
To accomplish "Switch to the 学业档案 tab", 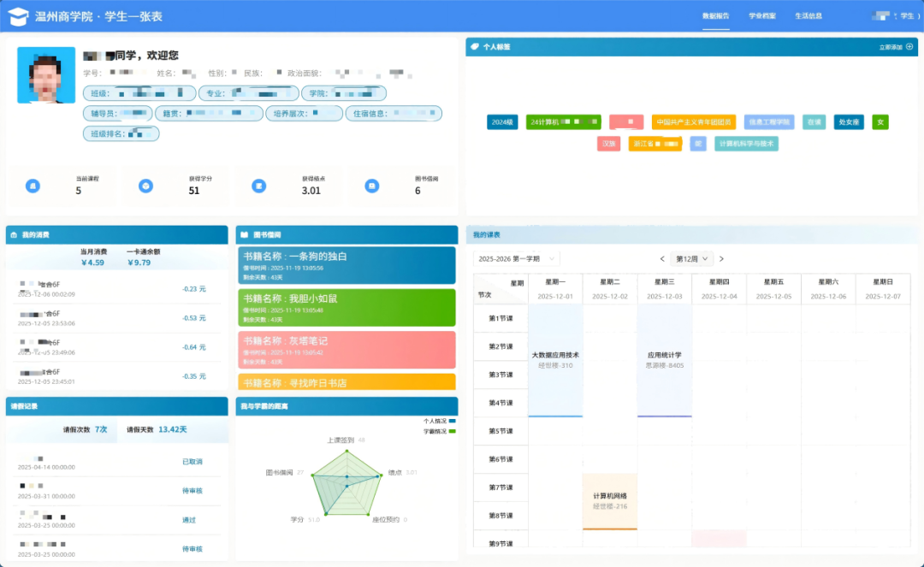I will (762, 16).
